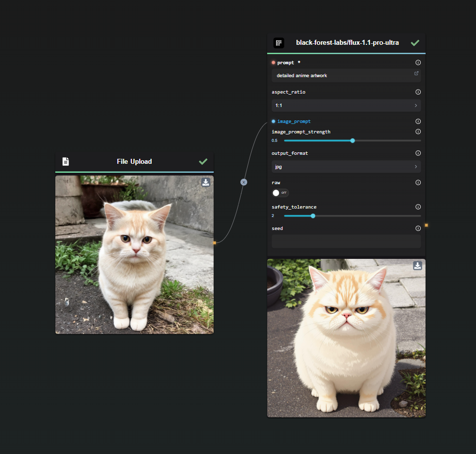Show info for aspect_ratio parameter
This screenshot has width=476, height=454.
418,92
